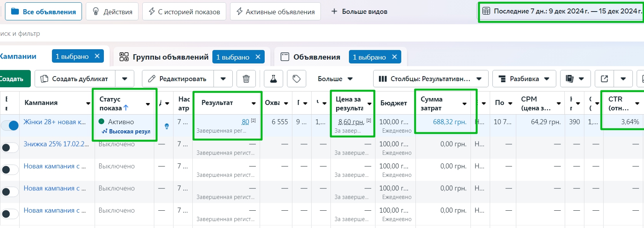644x228 pixels.
Task: Delete selected item with trash icon
Action: 246,79
